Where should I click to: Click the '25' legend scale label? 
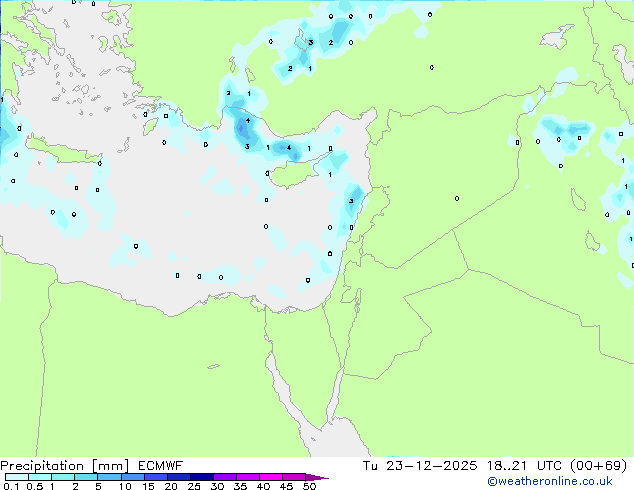pyautogui.click(x=194, y=486)
